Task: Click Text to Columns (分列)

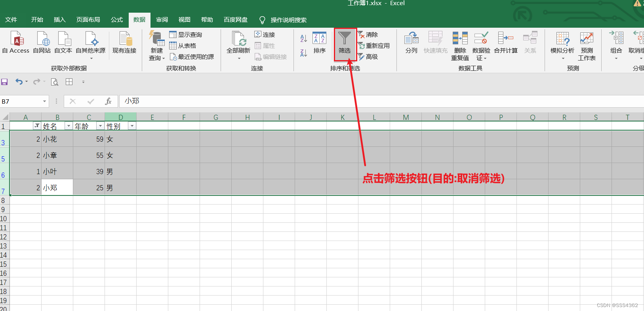Action: (x=411, y=42)
